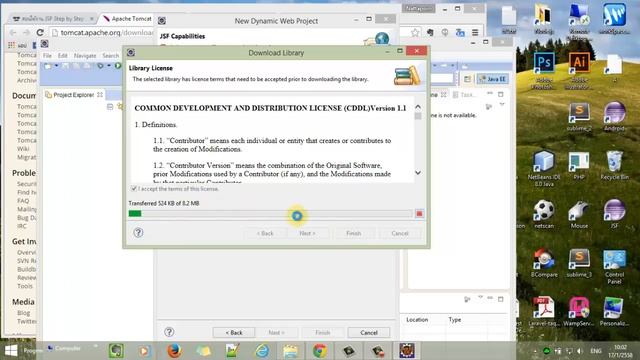Launch sublime_3 desktop shortcut
Screen dimensions: 640x360
tap(579, 263)
